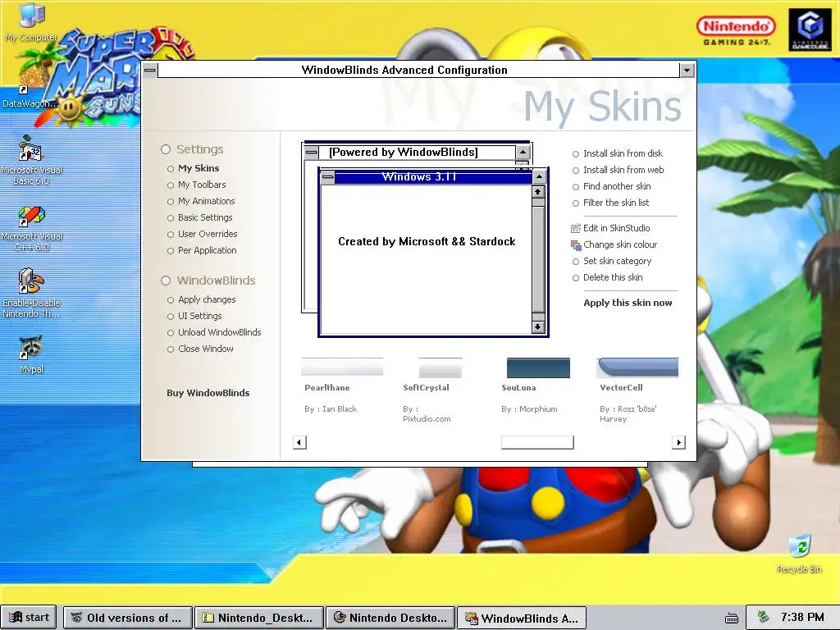This screenshot has width=840, height=630.
Task: Click Powered by WindowBlinds preview up arrow
Action: coord(523,152)
